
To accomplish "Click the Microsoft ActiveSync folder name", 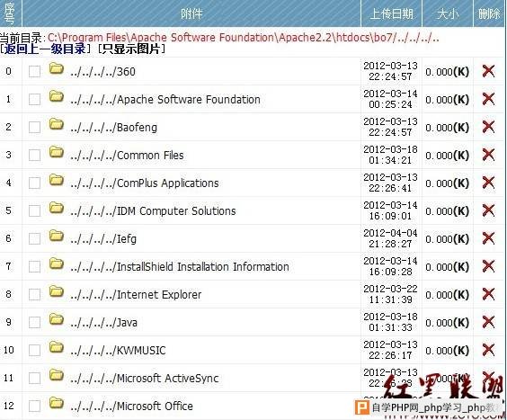I will click(144, 378).
